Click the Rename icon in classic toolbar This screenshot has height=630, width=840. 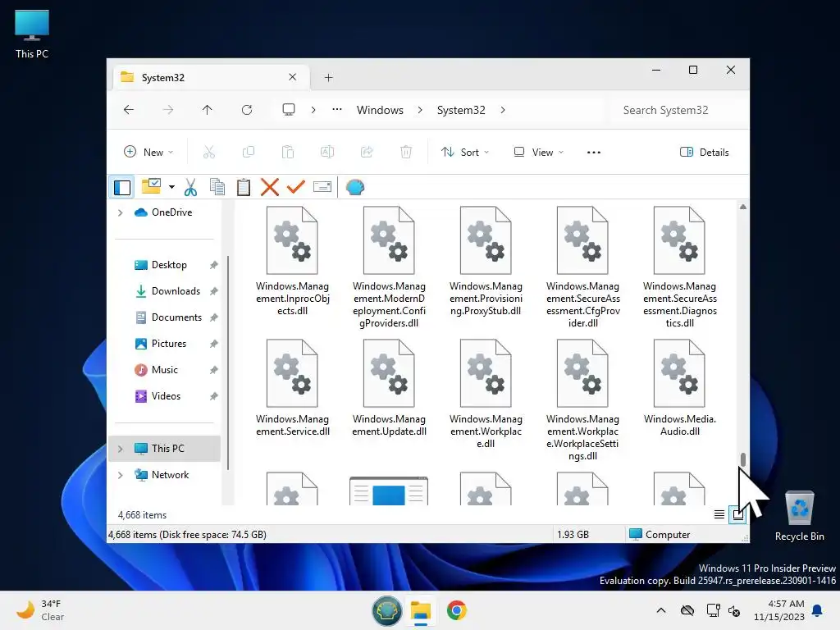pyautogui.click(x=322, y=187)
